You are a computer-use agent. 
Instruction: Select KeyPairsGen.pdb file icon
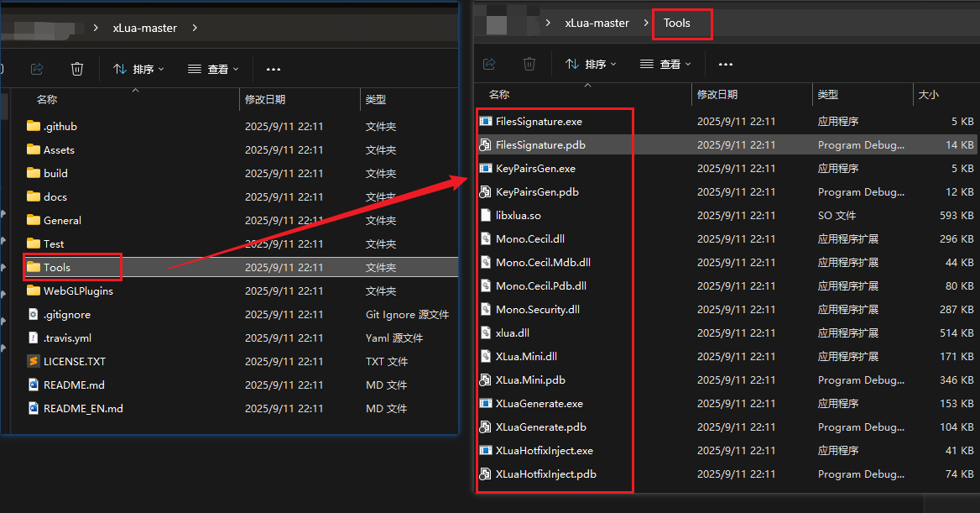485,192
